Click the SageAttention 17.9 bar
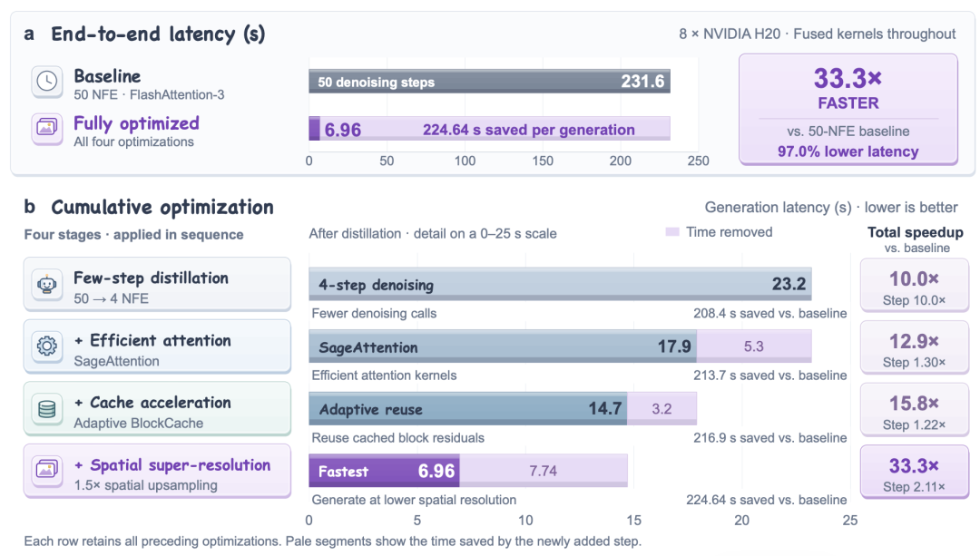This screenshot has width=980, height=556. 503,346
